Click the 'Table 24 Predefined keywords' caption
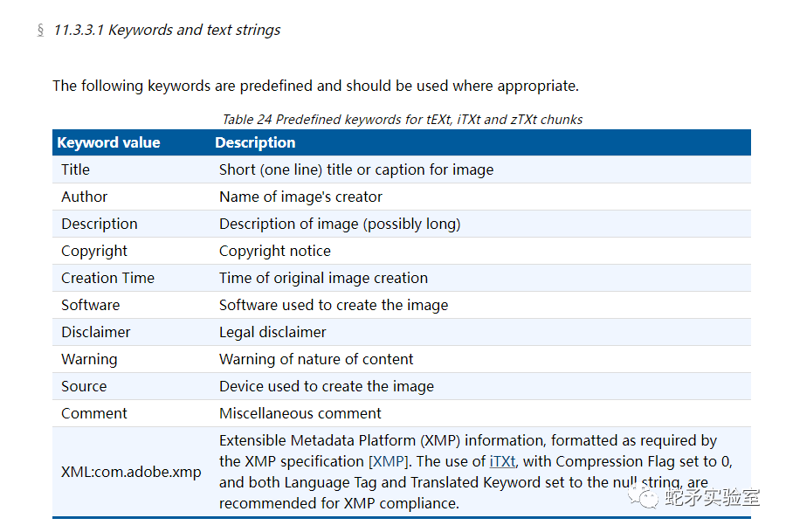The image size is (786, 532). (x=402, y=120)
